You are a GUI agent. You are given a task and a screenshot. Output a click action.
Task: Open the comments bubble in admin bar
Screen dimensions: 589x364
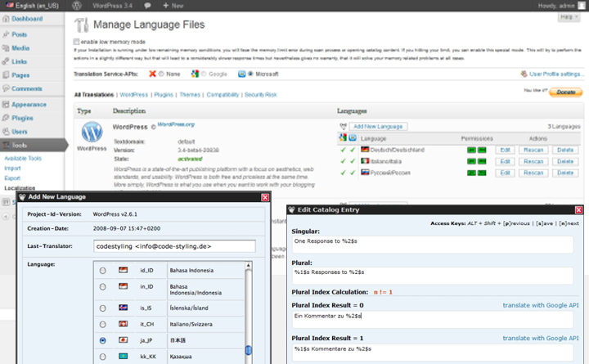pyautogui.click(x=147, y=6)
